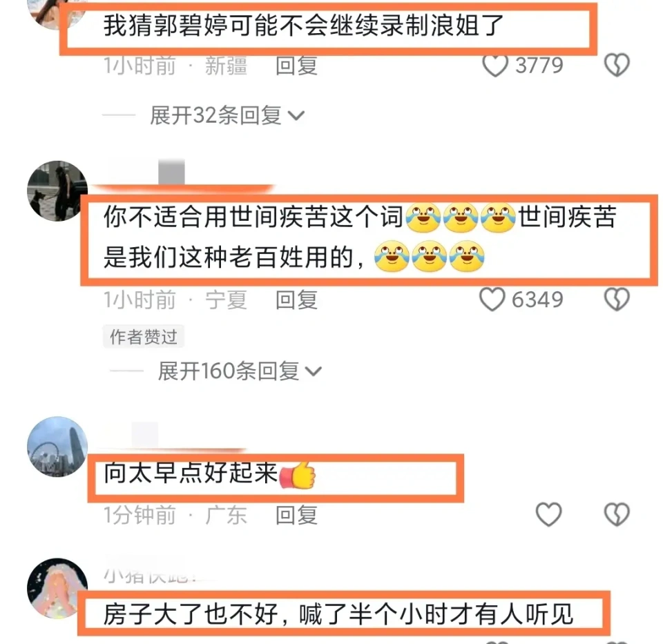Select the 我猜郭碧婷 comment text
Viewport: 663px width, 644px height.
pyautogui.click(x=304, y=26)
